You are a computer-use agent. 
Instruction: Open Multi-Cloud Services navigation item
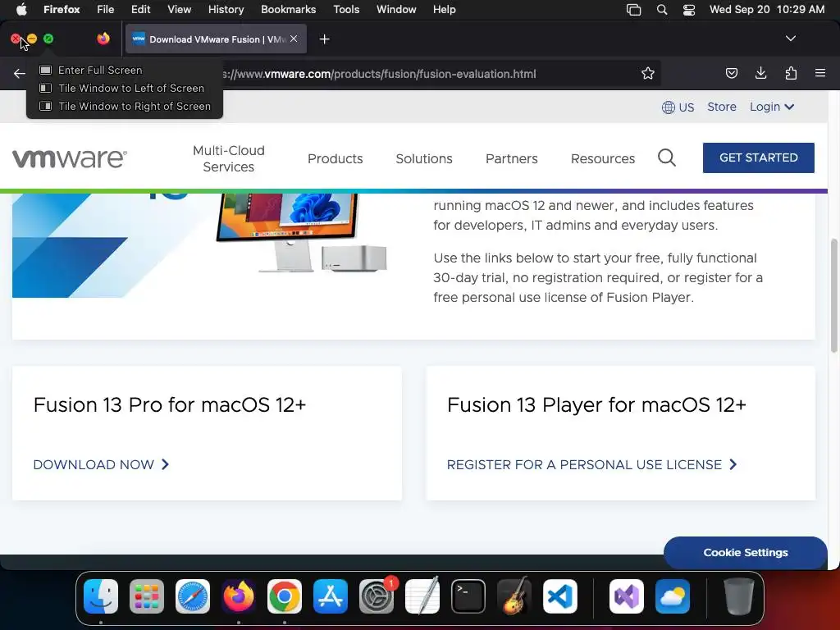click(x=229, y=158)
